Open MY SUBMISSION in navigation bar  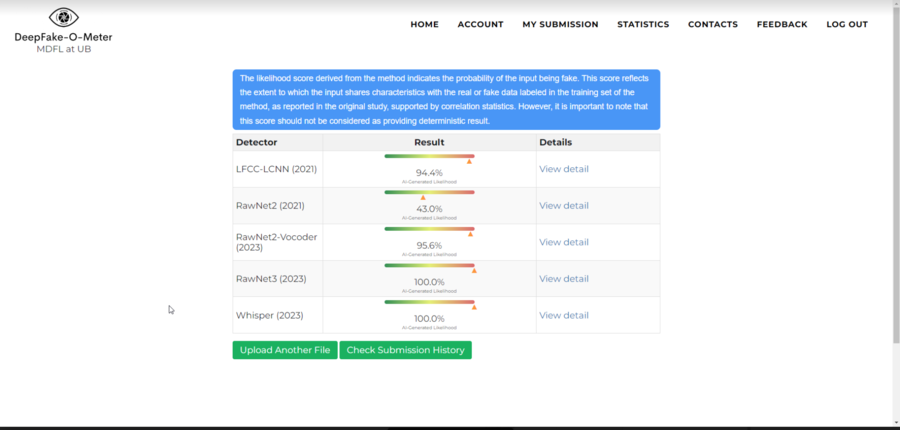pyautogui.click(x=560, y=24)
